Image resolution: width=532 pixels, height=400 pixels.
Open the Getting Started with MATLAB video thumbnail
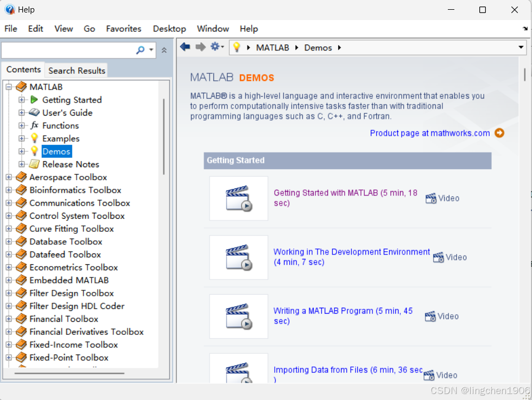[238, 199]
